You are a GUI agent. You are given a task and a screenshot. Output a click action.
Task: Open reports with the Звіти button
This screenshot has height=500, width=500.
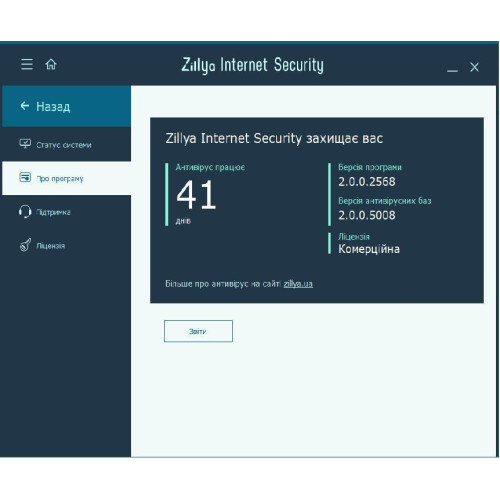tap(198, 331)
